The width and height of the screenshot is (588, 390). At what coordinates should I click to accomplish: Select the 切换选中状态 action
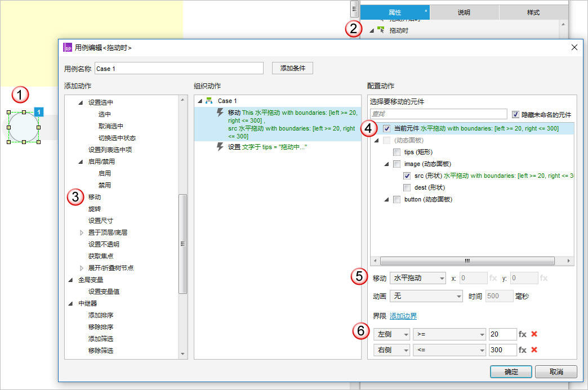117,138
